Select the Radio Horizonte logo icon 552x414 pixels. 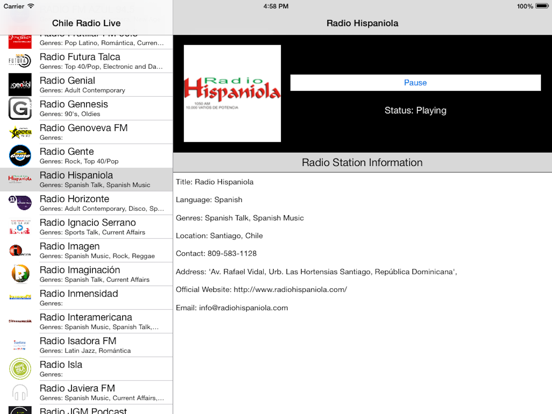coord(20,203)
